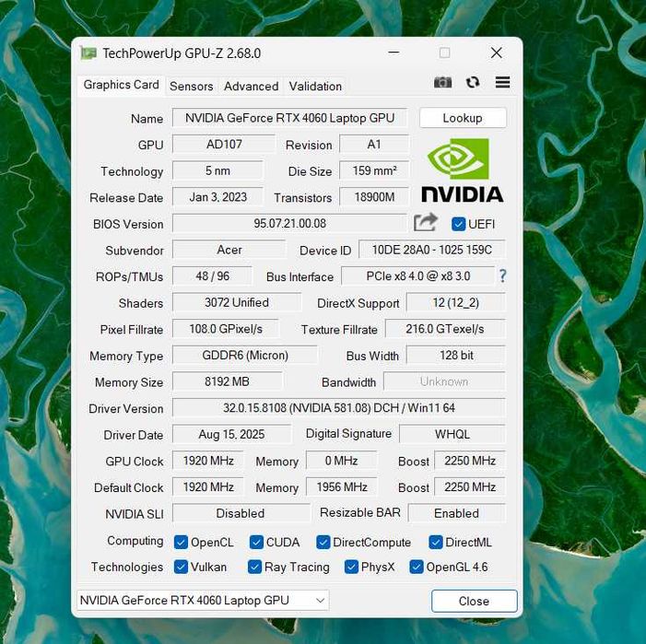This screenshot has height=644, width=646.
Task: Click the Close button
Action: [475, 601]
